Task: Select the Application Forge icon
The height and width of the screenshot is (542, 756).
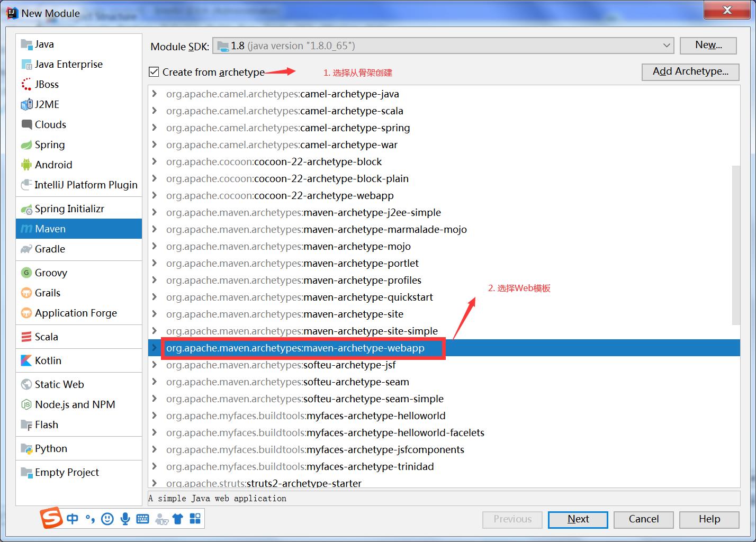Action: (x=26, y=313)
